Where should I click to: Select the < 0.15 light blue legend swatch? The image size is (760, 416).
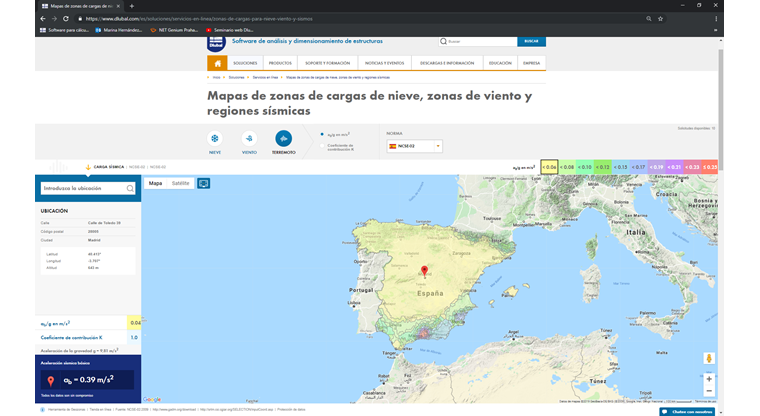(x=620, y=167)
